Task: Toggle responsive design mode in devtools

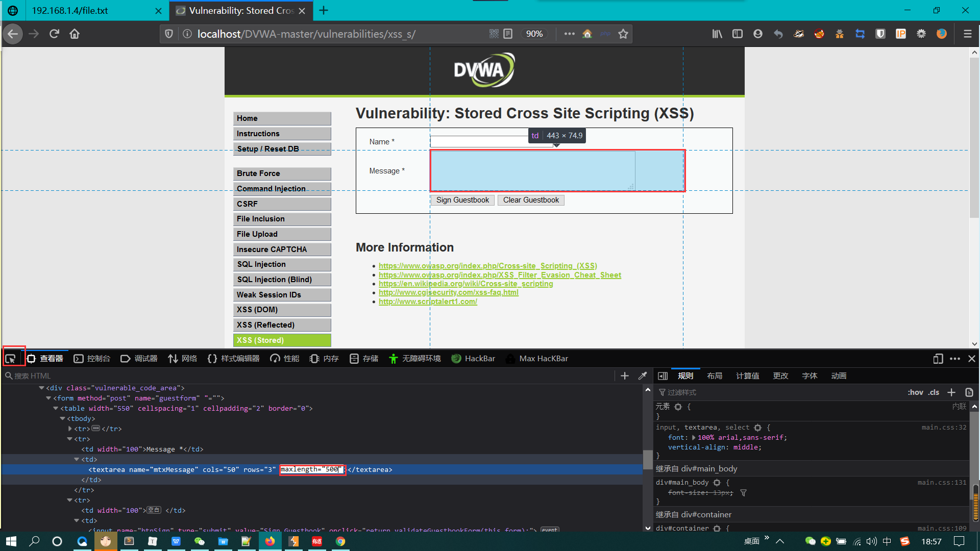Action: click(938, 359)
